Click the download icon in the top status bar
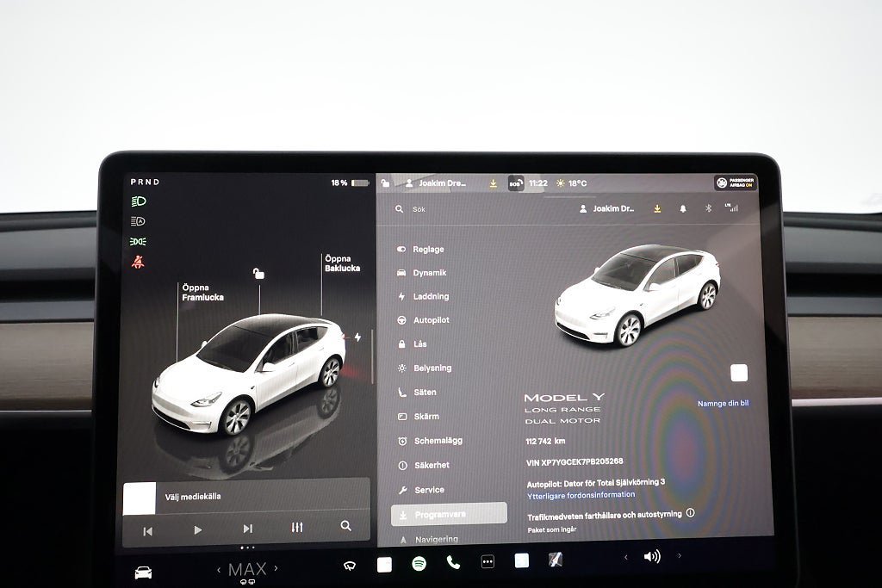Viewport: 882px width, 588px height. (x=494, y=183)
